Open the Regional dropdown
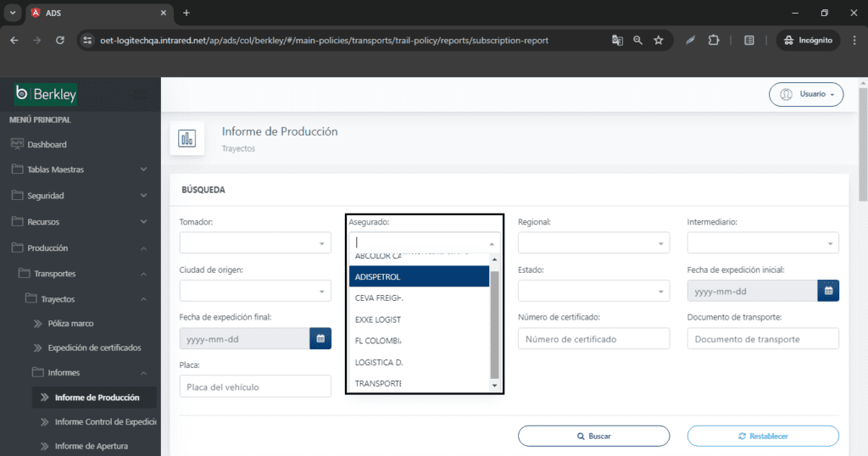 point(593,243)
